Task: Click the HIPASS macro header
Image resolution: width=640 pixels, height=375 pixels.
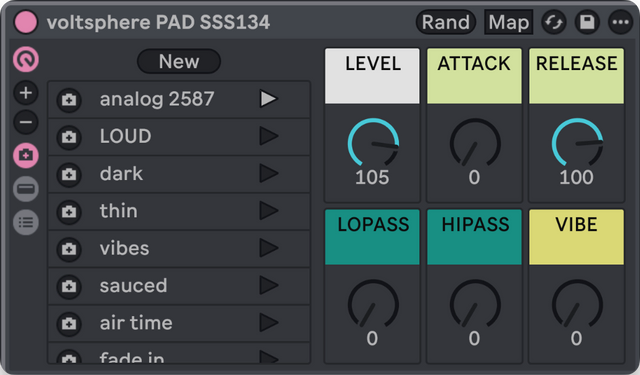Action: click(x=474, y=237)
